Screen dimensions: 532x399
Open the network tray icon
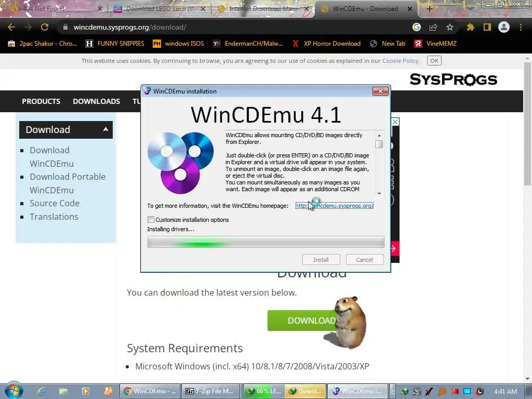pos(467,392)
